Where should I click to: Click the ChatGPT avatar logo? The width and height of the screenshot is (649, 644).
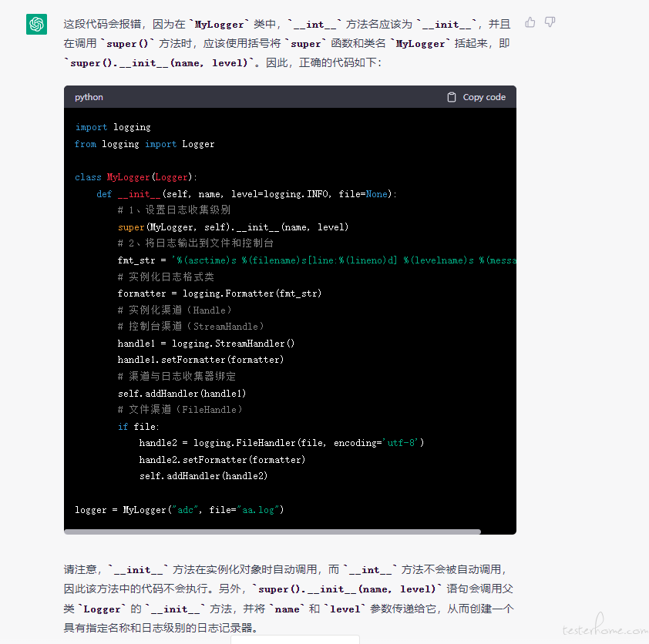[36, 24]
